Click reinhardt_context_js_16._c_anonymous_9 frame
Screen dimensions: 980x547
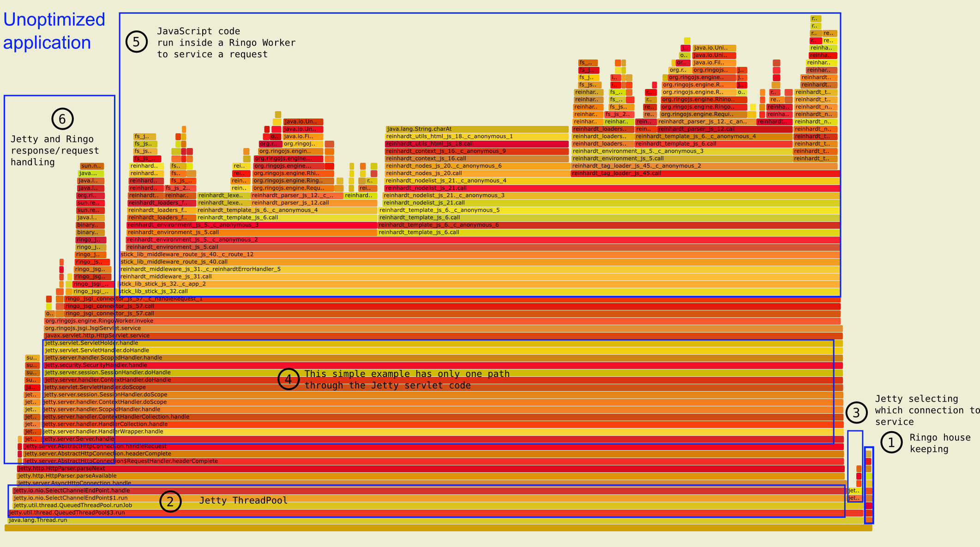[477, 151]
